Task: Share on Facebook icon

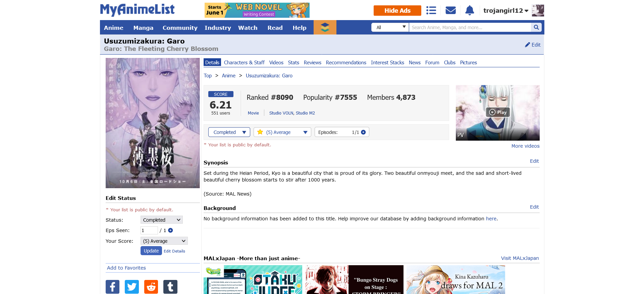Action: pos(112,287)
